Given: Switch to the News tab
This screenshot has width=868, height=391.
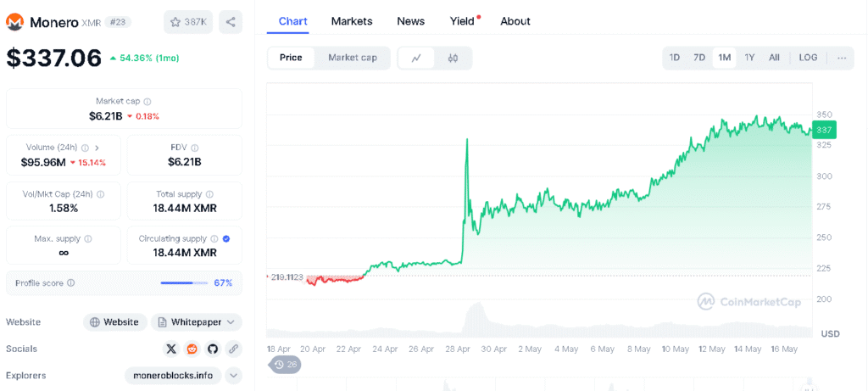Looking at the screenshot, I should pyautogui.click(x=411, y=21).
